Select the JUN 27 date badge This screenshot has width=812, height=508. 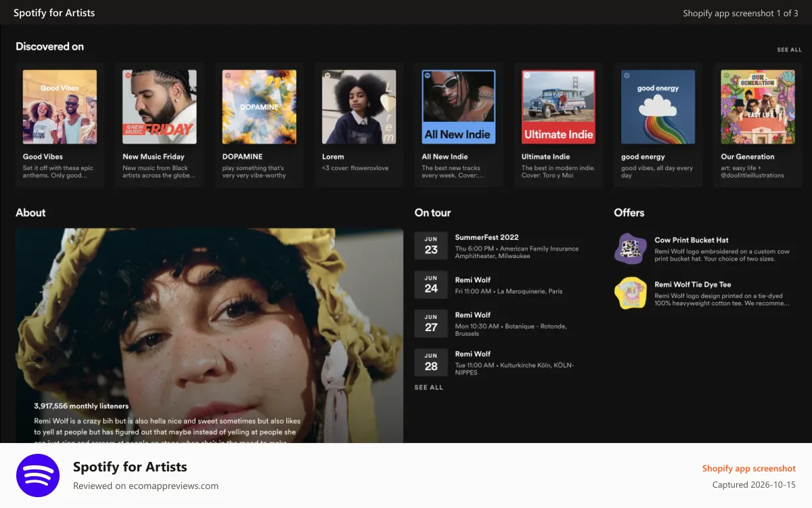click(431, 323)
